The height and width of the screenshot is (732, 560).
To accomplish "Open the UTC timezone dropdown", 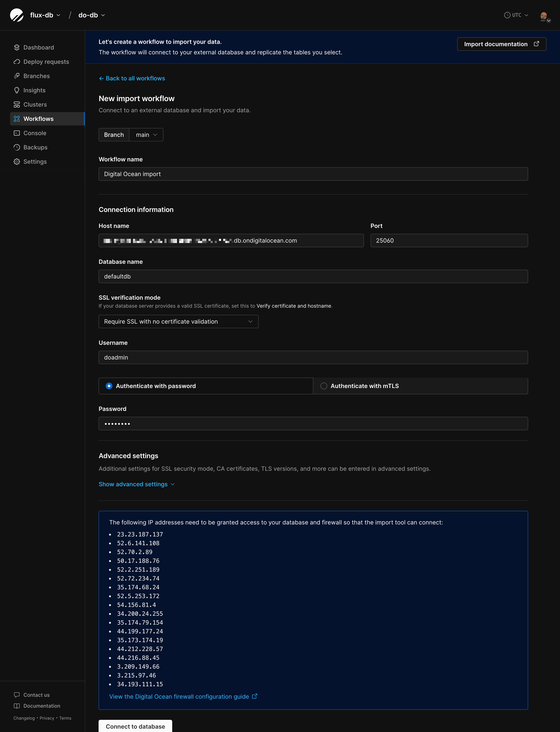I will pyautogui.click(x=516, y=15).
